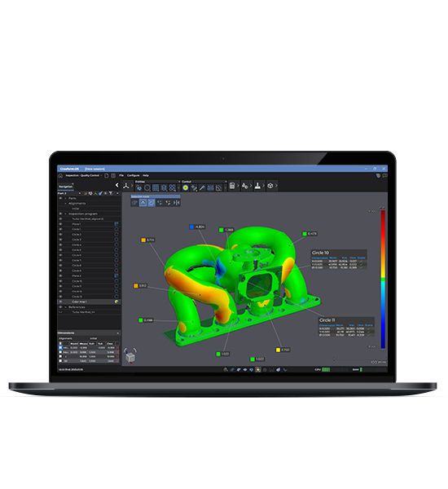Viewport: 448px width, 489px height.
Task: Click the Circle 11 annotation box
Action: [x=346, y=327]
